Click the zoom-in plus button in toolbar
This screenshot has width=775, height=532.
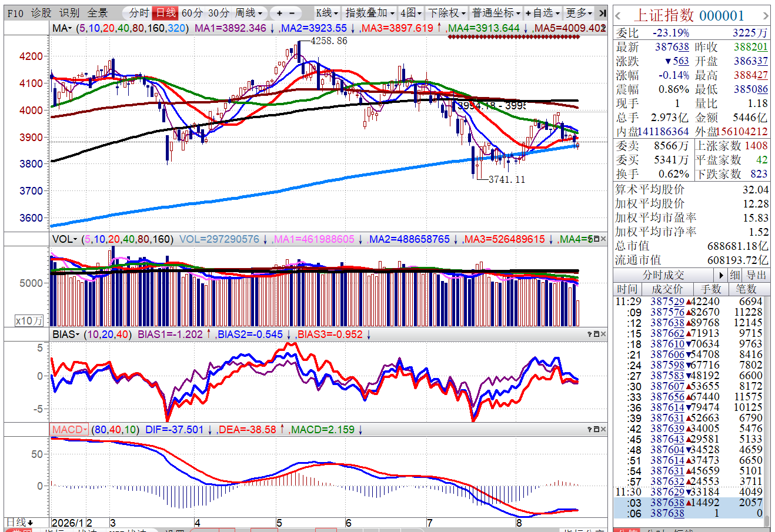click(x=279, y=12)
